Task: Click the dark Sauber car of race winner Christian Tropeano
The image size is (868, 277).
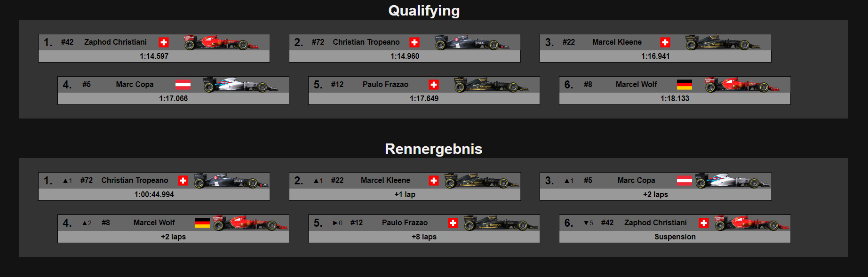Action: (231, 181)
